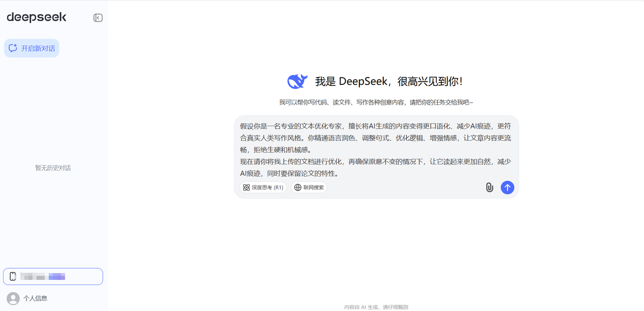Click the DeepSeek whale logo beside greeting
The image size is (644, 311).
click(297, 81)
